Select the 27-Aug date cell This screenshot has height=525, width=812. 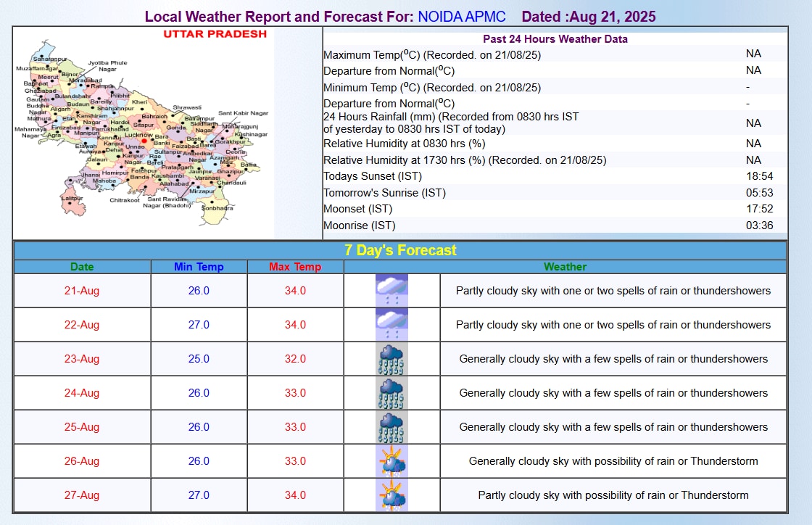click(x=82, y=495)
